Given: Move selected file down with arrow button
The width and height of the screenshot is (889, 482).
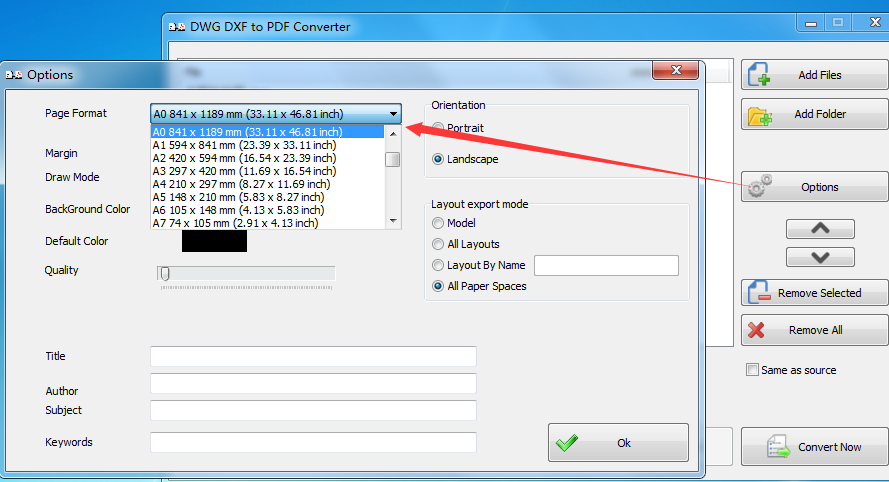Looking at the screenshot, I should tap(820, 257).
